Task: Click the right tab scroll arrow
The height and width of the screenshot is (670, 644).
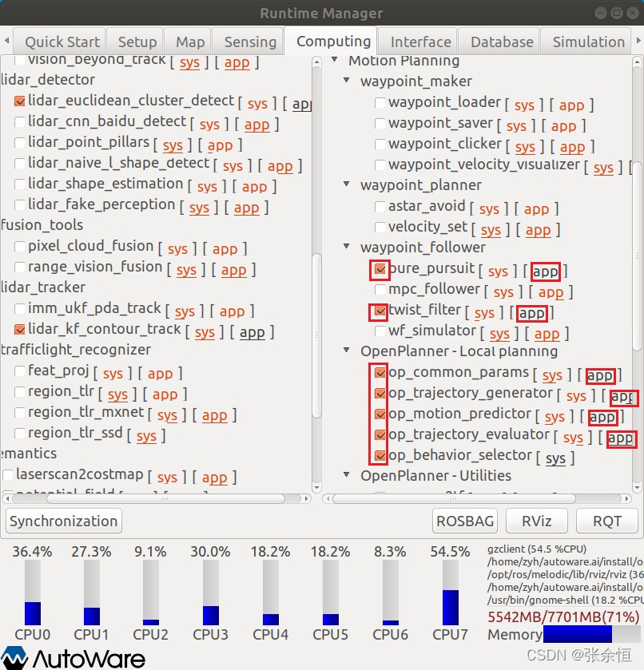Action: click(x=638, y=41)
